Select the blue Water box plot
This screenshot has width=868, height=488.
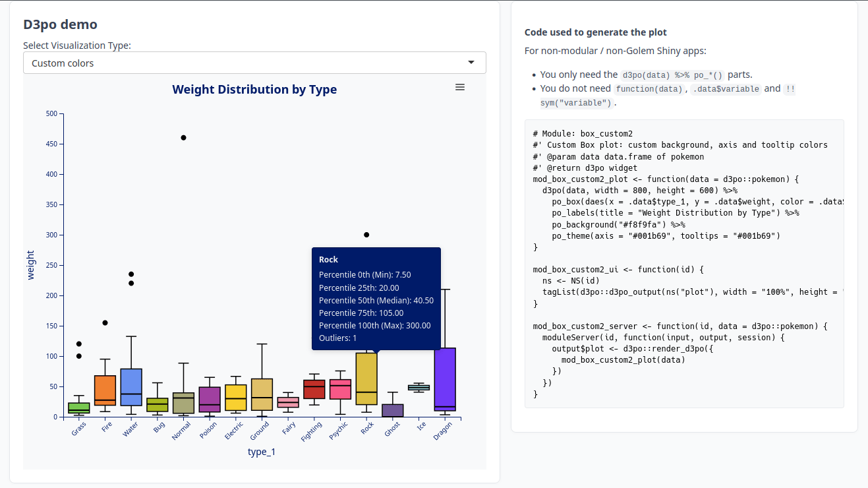click(130, 388)
